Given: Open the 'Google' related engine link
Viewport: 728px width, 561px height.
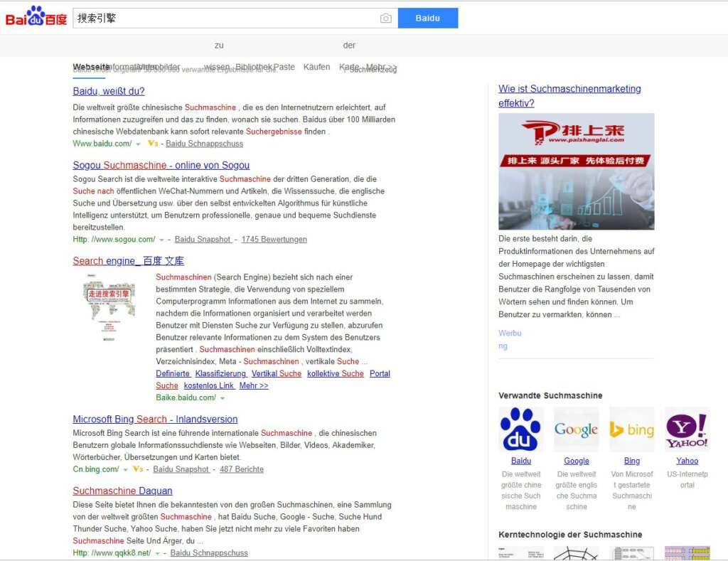Looking at the screenshot, I should (x=576, y=461).
